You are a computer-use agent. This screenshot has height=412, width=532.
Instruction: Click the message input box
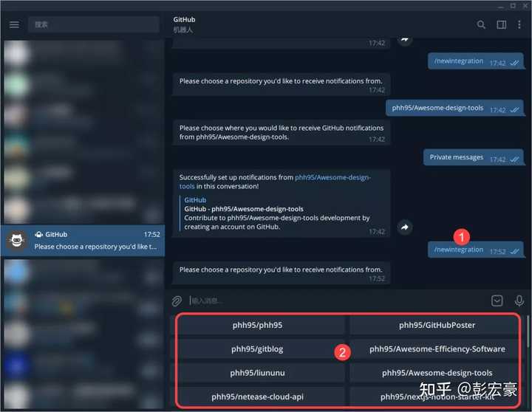pyautogui.click(x=336, y=301)
